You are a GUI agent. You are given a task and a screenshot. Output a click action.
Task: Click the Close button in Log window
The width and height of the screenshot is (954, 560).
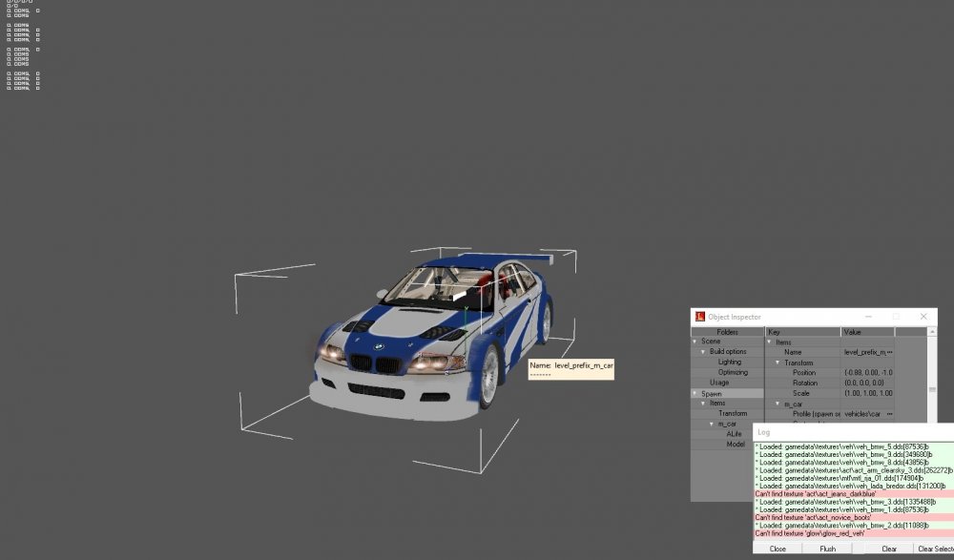point(778,549)
